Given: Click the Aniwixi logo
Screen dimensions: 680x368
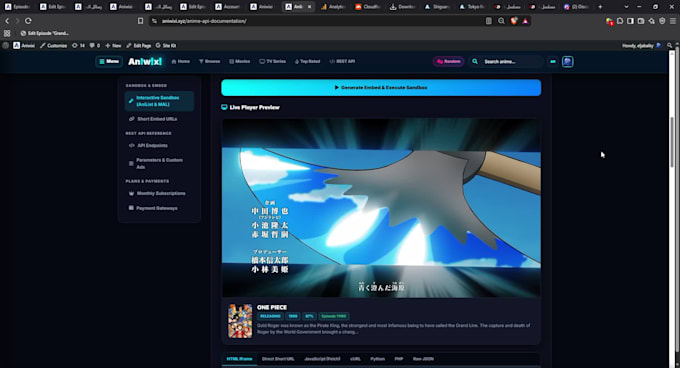Looking at the screenshot, I should [145, 62].
